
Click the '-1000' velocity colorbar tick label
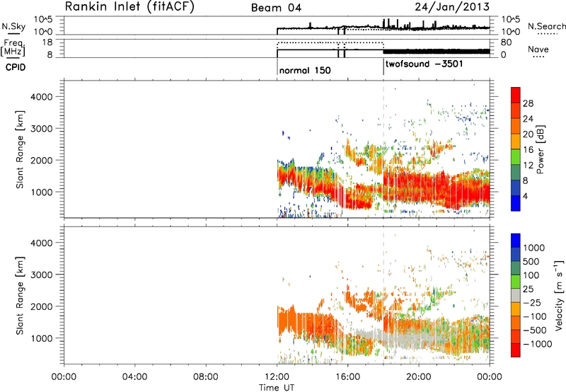(x=537, y=344)
